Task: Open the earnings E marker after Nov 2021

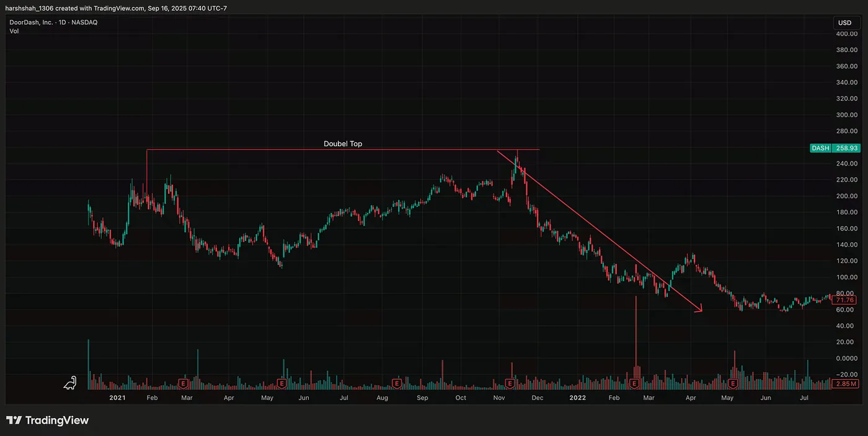Action: 511,384
